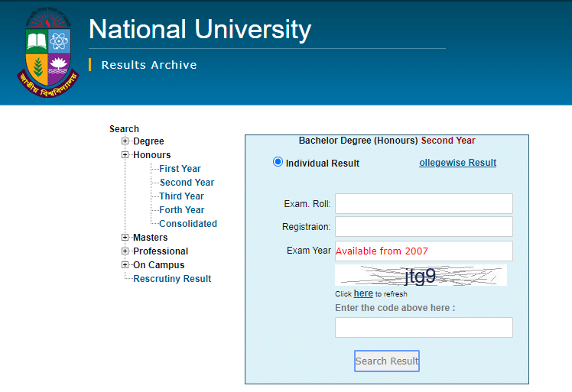Click the Results Archive subtitle
This screenshot has width=572, height=392.
click(149, 65)
